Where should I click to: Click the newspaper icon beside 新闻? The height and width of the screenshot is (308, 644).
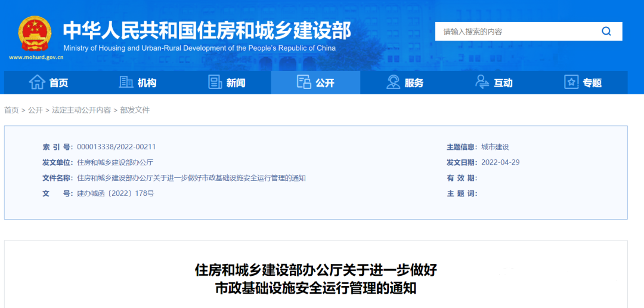[215, 82]
